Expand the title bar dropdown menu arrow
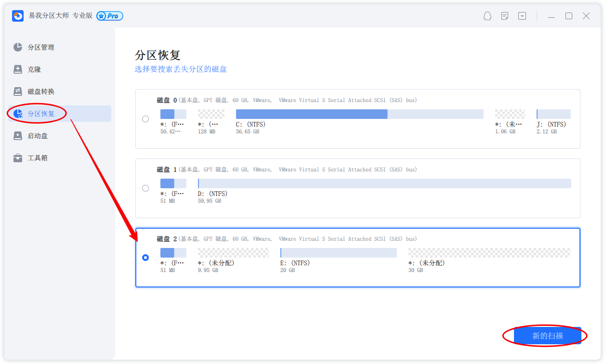Viewport: 605px width, 364px height. point(522,16)
